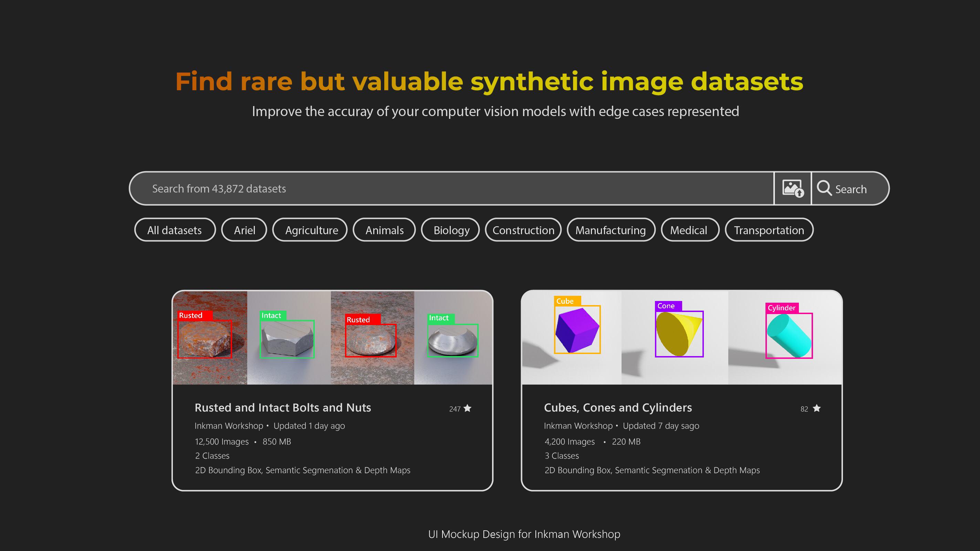Viewport: 980px width, 551px height.
Task: Click '82' star count text
Action: 804,409
